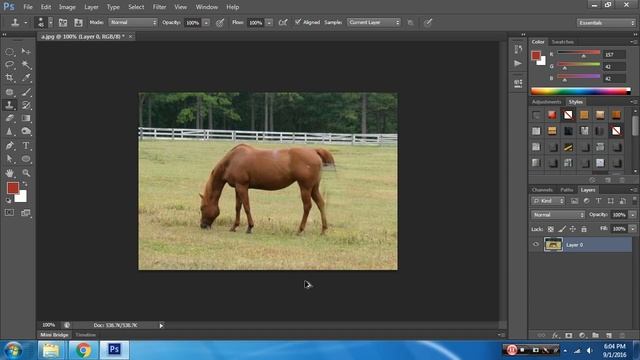Open the Flow slider arrow

269,23
